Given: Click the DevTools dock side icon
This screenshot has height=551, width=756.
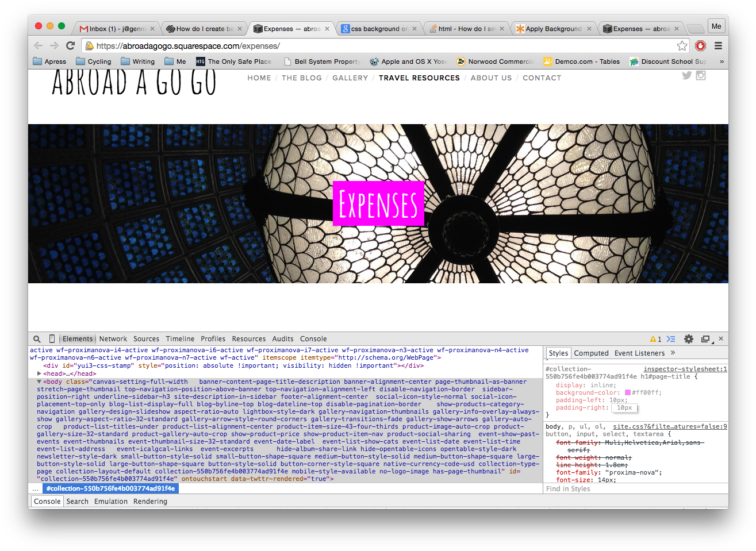Looking at the screenshot, I should coord(705,339).
